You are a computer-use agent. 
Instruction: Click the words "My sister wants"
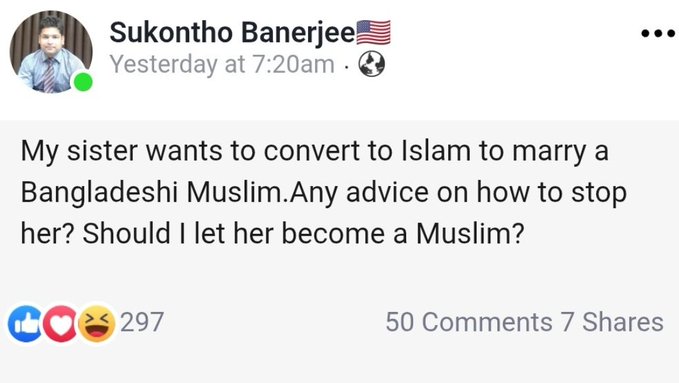click(x=122, y=151)
